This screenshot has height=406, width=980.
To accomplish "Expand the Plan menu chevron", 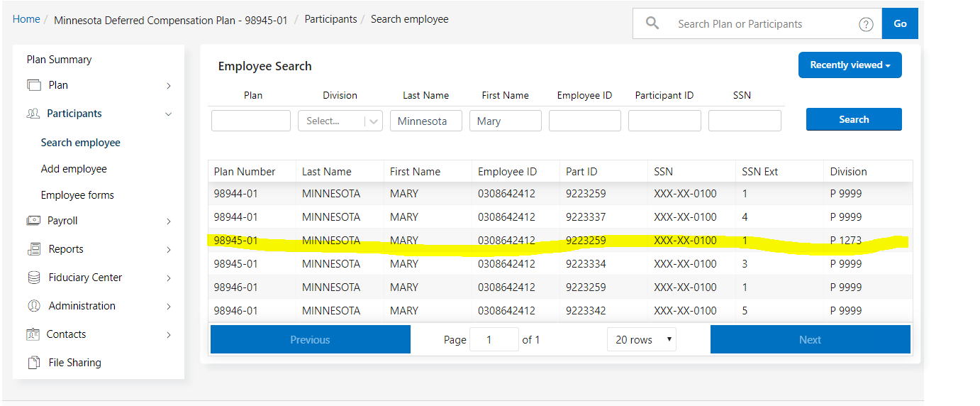I will [x=169, y=86].
